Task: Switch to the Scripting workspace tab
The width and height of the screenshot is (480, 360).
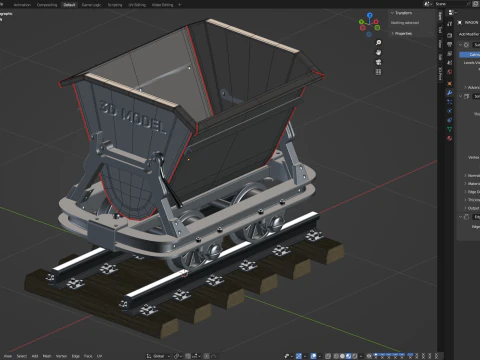Action: tap(115, 5)
